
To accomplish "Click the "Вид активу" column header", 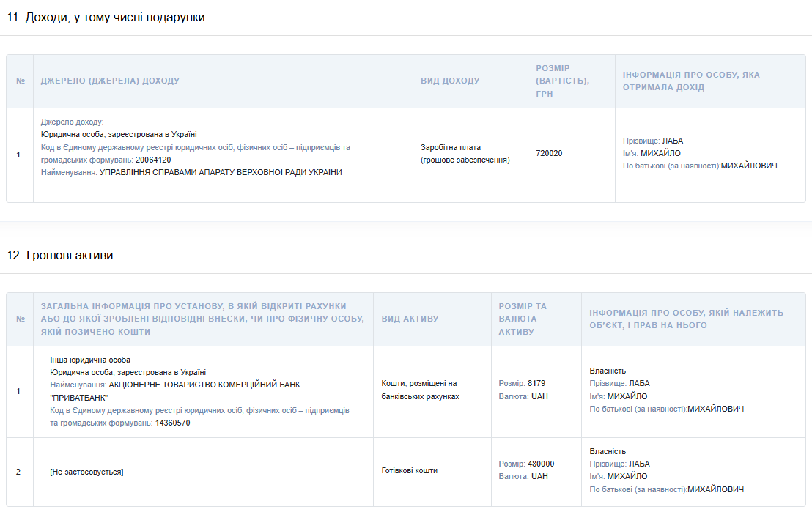I will (x=410, y=319).
